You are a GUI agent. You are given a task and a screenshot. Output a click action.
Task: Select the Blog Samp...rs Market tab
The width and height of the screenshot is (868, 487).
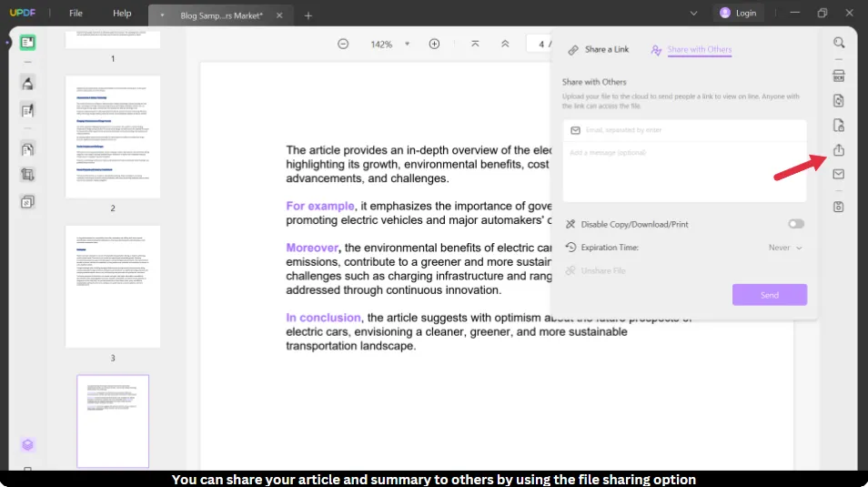click(221, 15)
